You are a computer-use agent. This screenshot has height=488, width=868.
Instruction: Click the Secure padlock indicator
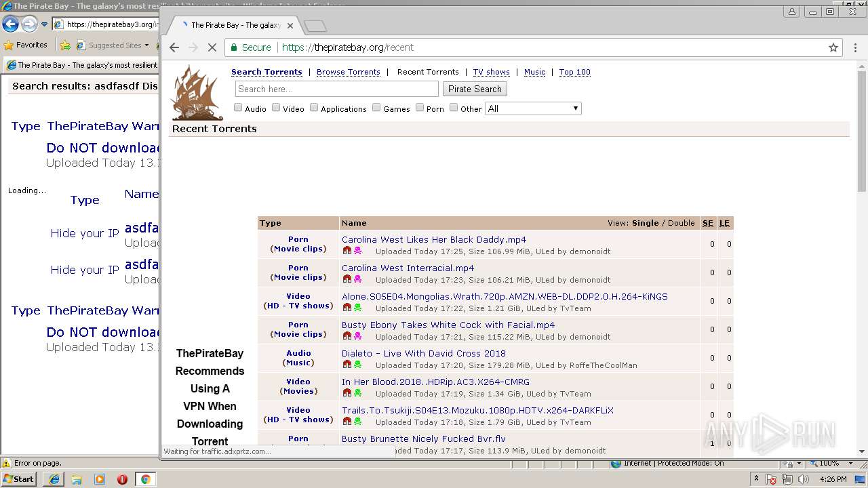tap(250, 47)
